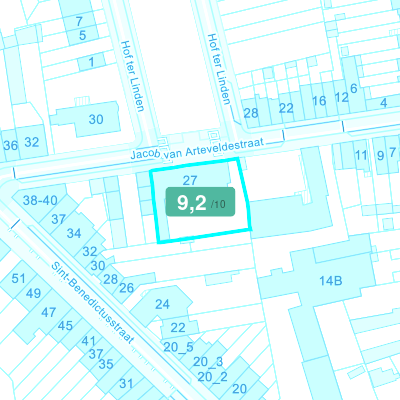Select house number 31 on Sint-Benedictusstraat
Image resolution: width=400 pixels, height=400 pixels.
[126, 384]
